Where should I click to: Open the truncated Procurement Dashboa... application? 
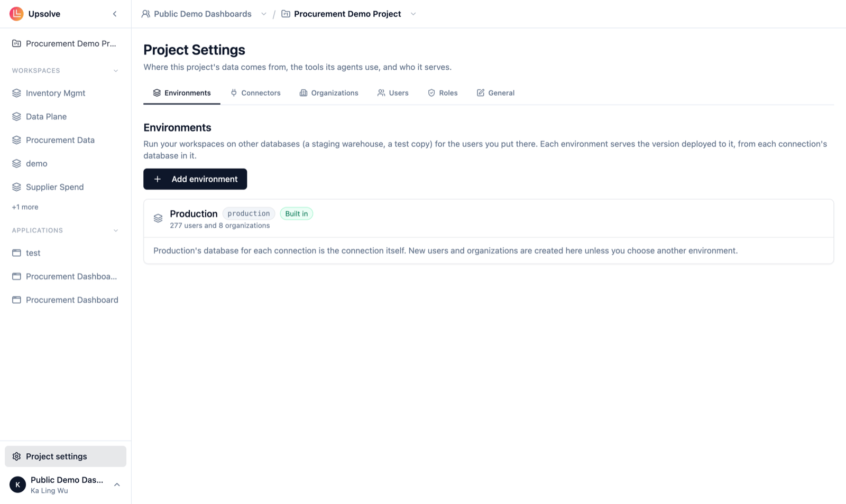pyautogui.click(x=66, y=276)
